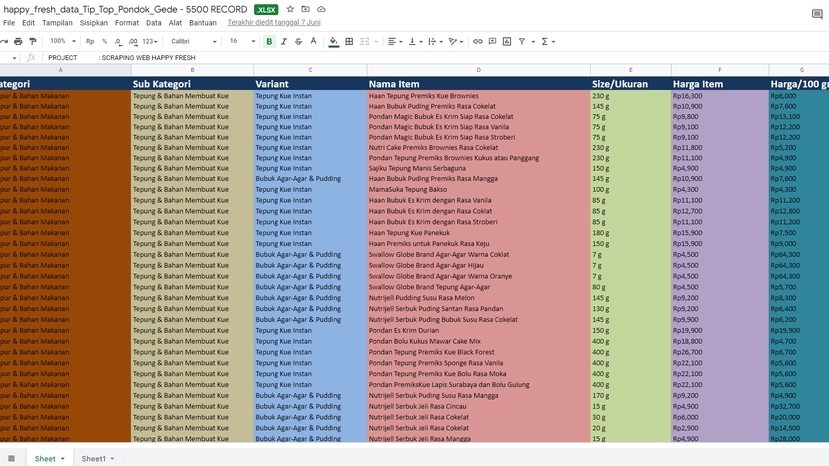The image size is (829, 466).
Task: Open the borders tool
Action: (349, 41)
